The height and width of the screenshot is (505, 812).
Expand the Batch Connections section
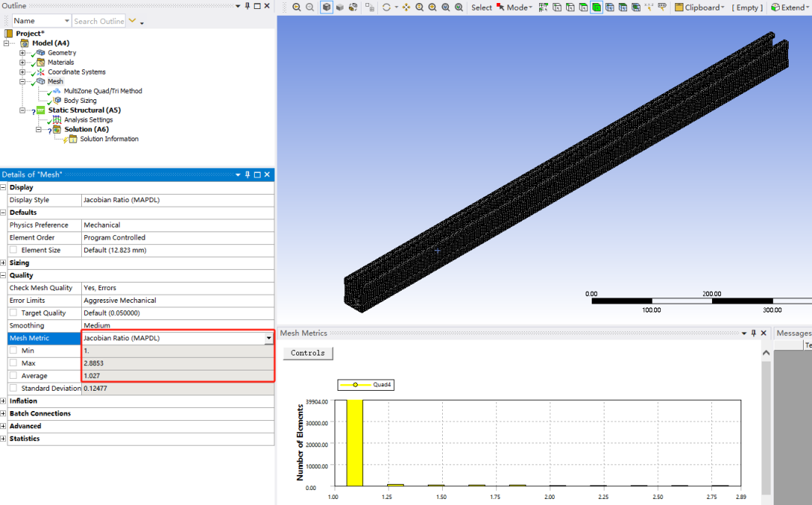pyautogui.click(x=3, y=413)
